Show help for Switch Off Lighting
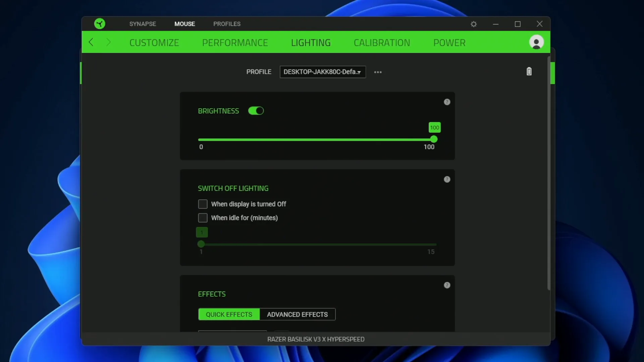The height and width of the screenshot is (362, 644). (447, 179)
